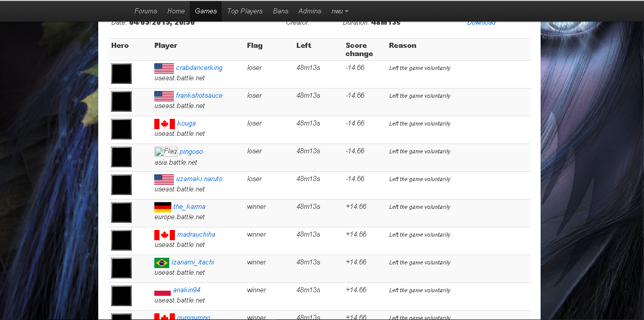Click the Reason column header
644x320 pixels.
pyautogui.click(x=403, y=45)
